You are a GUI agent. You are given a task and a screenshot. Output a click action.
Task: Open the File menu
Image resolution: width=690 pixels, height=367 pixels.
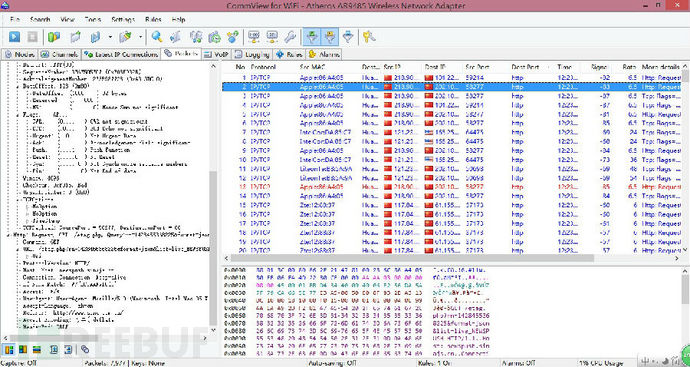[15, 20]
